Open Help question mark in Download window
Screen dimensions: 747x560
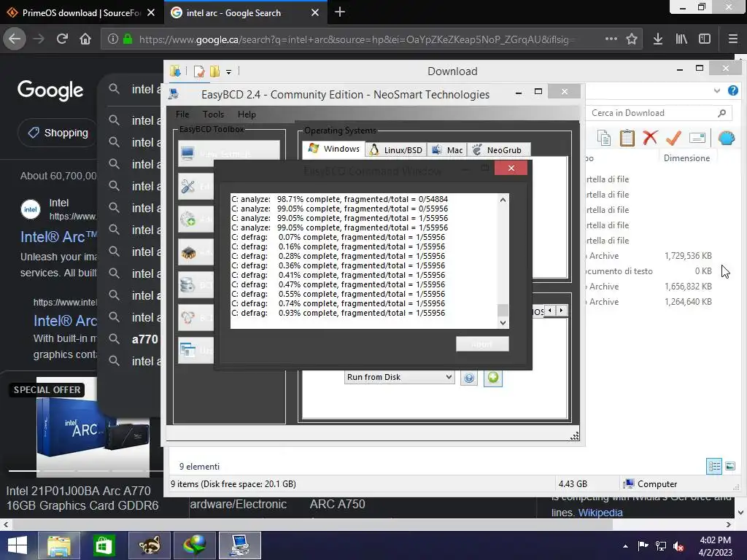click(732, 90)
